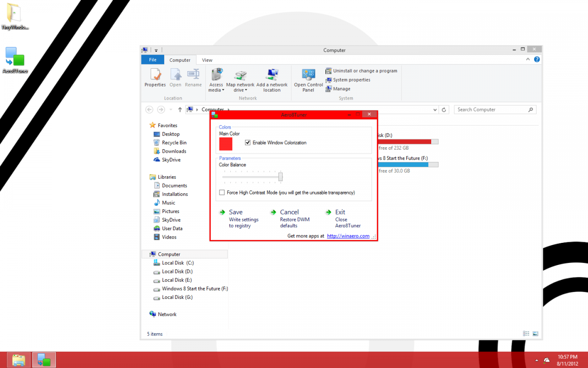Click the System properties ribbon icon
The width and height of the screenshot is (588, 368).
328,79
